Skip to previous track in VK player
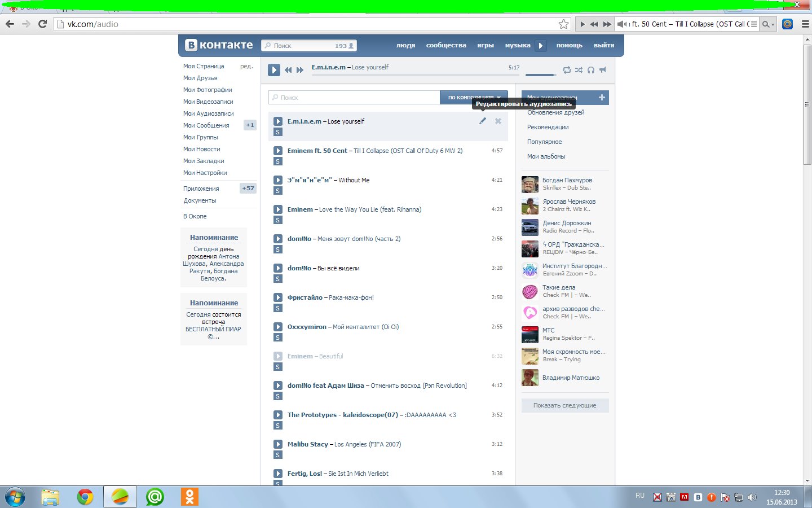 288,70
